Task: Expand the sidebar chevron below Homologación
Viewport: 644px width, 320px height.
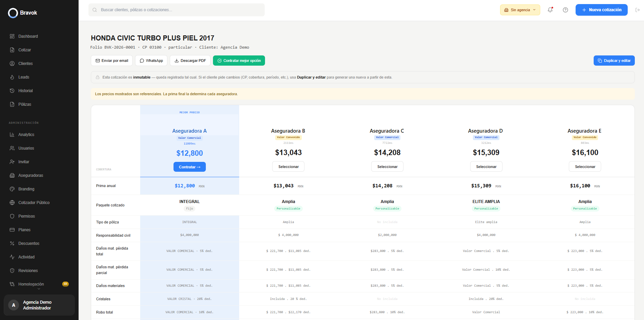Action: coord(39,289)
